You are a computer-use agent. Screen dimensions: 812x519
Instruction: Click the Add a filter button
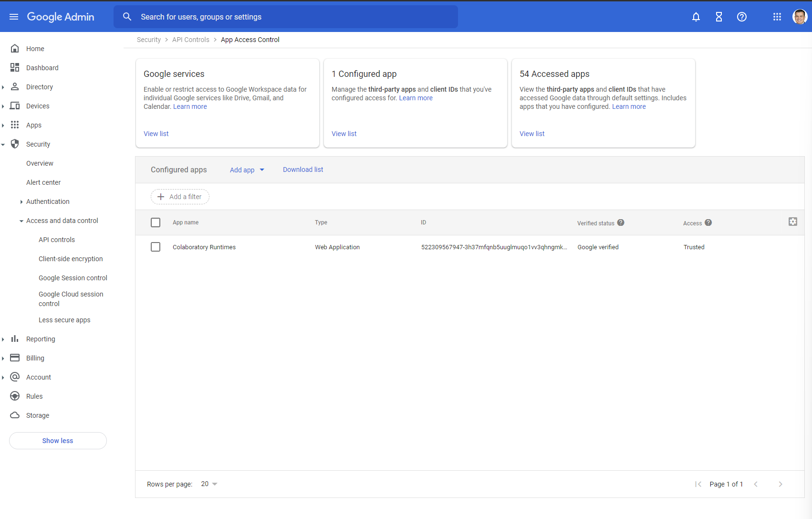tap(180, 197)
